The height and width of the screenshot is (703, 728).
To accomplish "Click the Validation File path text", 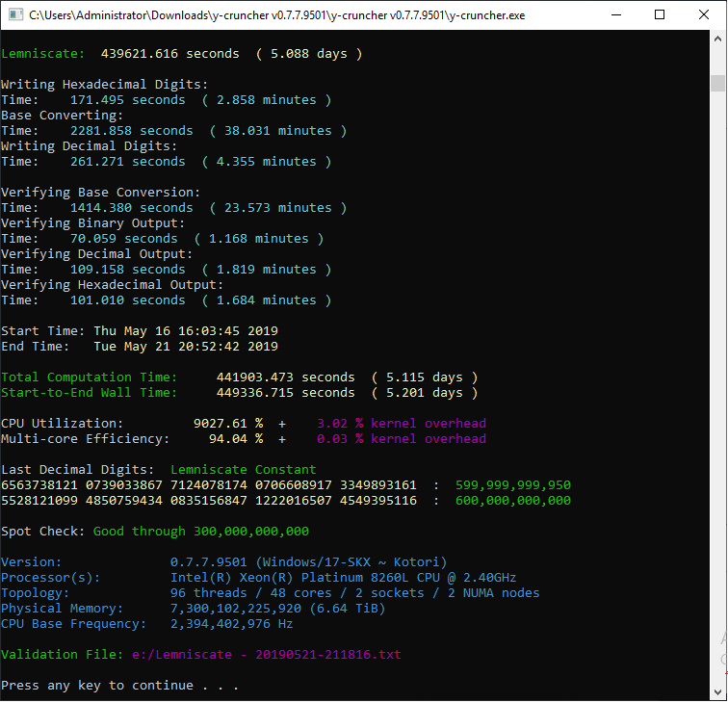I will tap(266, 655).
